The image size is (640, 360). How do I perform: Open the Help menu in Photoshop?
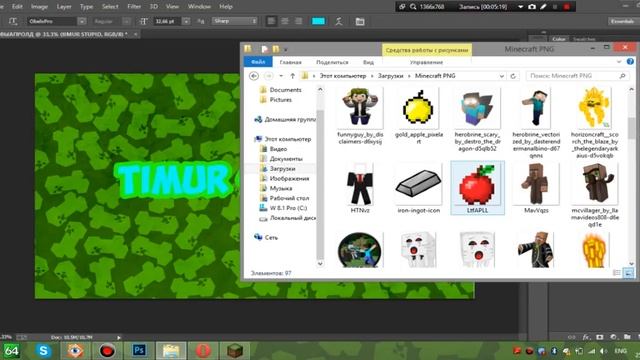point(226,7)
